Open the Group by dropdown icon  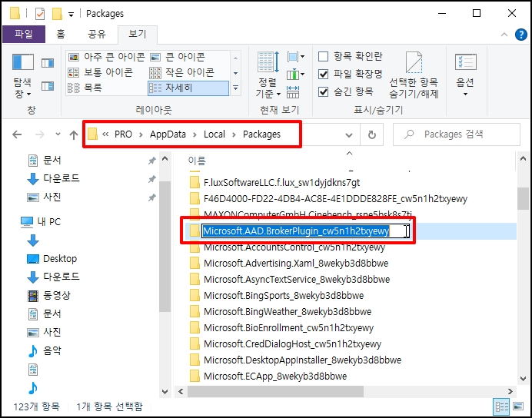coord(295,57)
